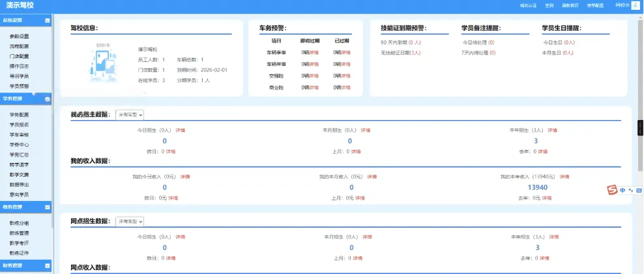This screenshot has width=644, height=274.
Task: Open 门店配置 in the sidebar
Action: pyautogui.click(x=20, y=56)
